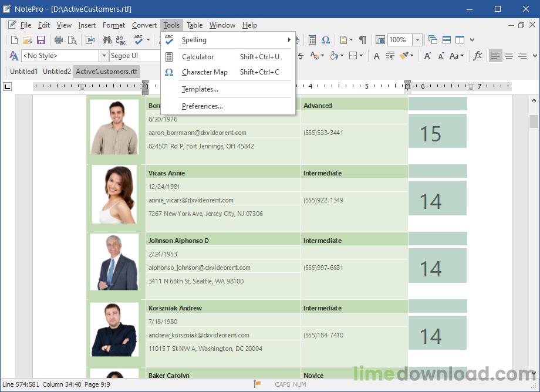This screenshot has width=540, height=392.
Task: Open Replace using the ab-ac icon
Action: (x=121, y=40)
